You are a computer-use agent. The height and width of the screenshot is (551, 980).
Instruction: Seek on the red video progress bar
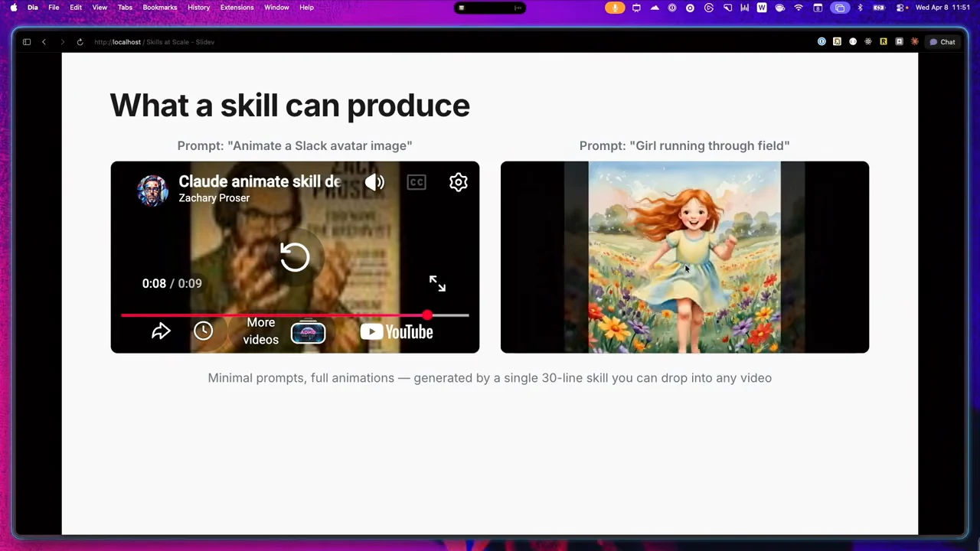click(x=295, y=315)
